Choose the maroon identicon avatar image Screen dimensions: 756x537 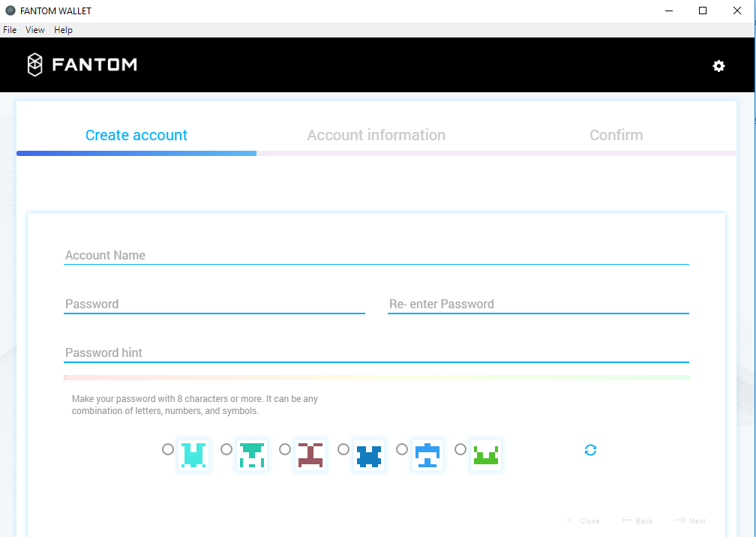point(310,455)
